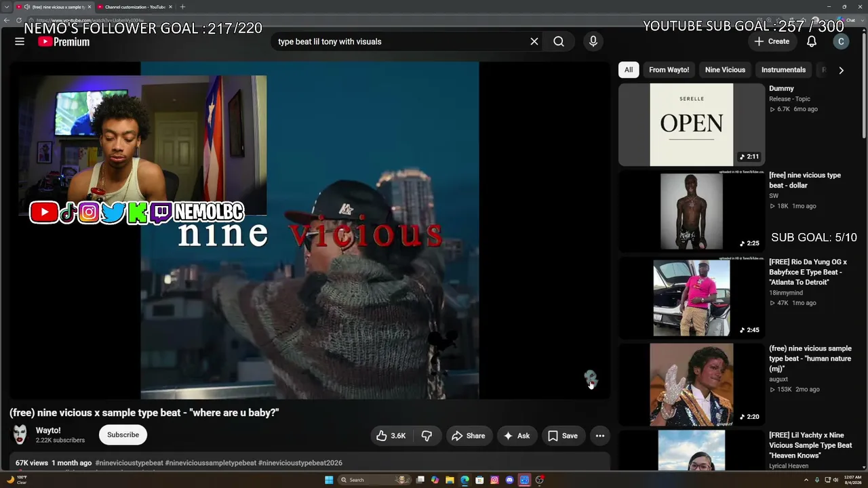868x488 pixels.
Task: Open taskbar clock and date
Action: point(852,480)
